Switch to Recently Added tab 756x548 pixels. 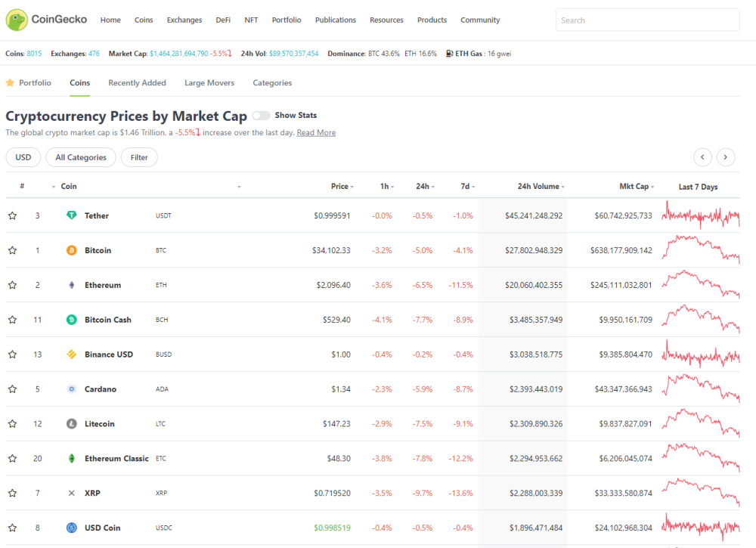(137, 83)
